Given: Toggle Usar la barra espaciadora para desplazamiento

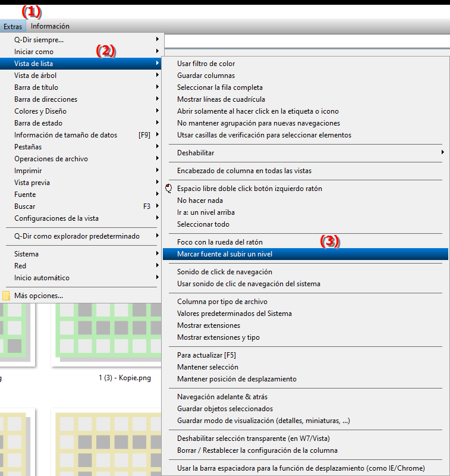Looking at the screenshot, I should [306, 468].
